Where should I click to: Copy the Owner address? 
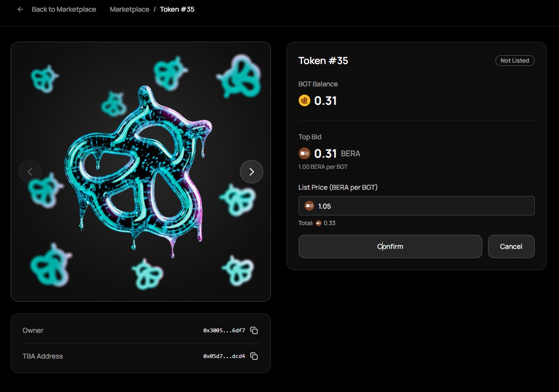[254, 330]
